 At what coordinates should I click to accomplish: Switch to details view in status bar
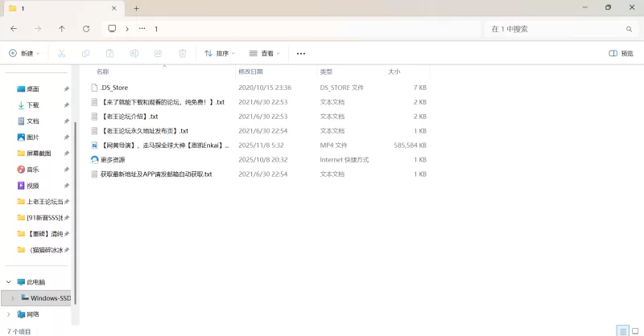tap(623, 330)
